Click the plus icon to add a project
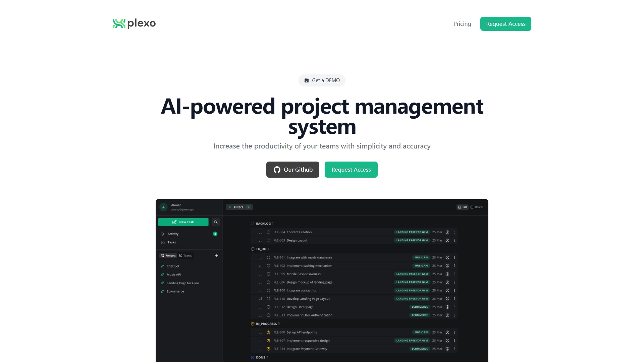The image size is (644, 362). point(216,256)
